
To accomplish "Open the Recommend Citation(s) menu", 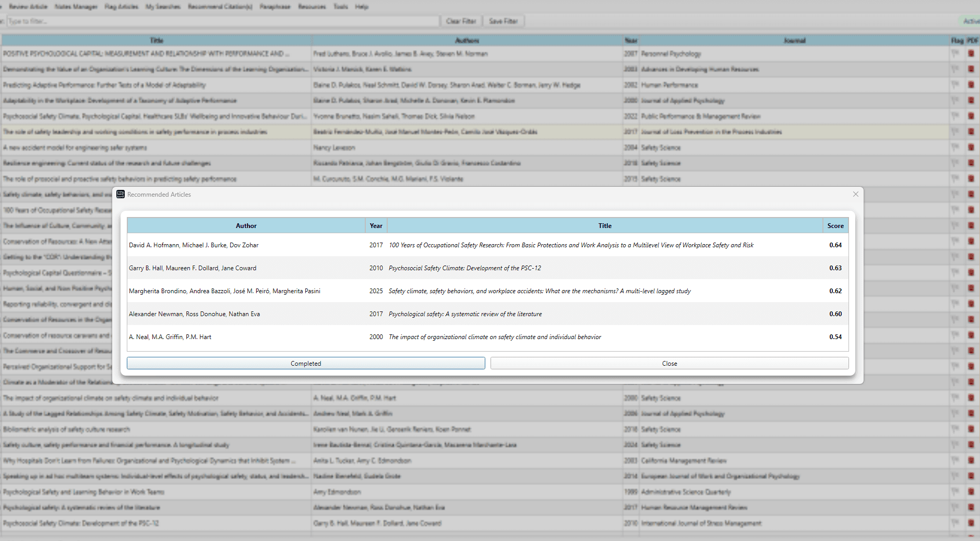I will pyautogui.click(x=219, y=7).
